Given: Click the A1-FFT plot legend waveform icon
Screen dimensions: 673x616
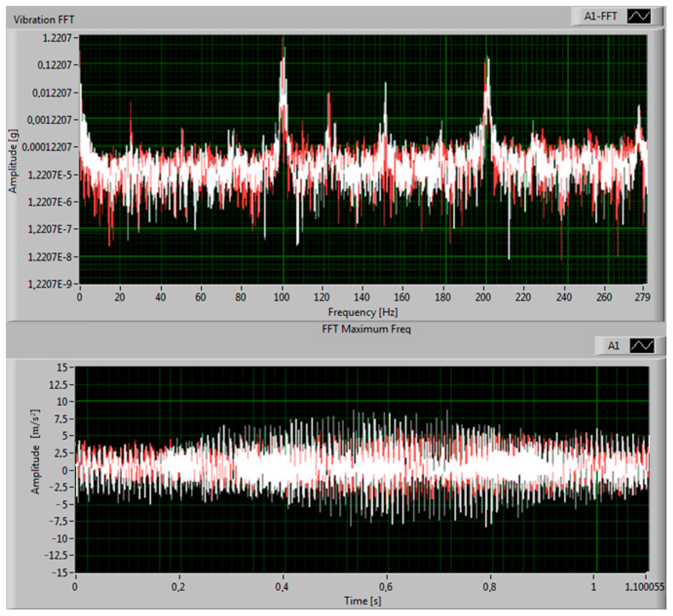Looking at the screenshot, I should 639,16.
